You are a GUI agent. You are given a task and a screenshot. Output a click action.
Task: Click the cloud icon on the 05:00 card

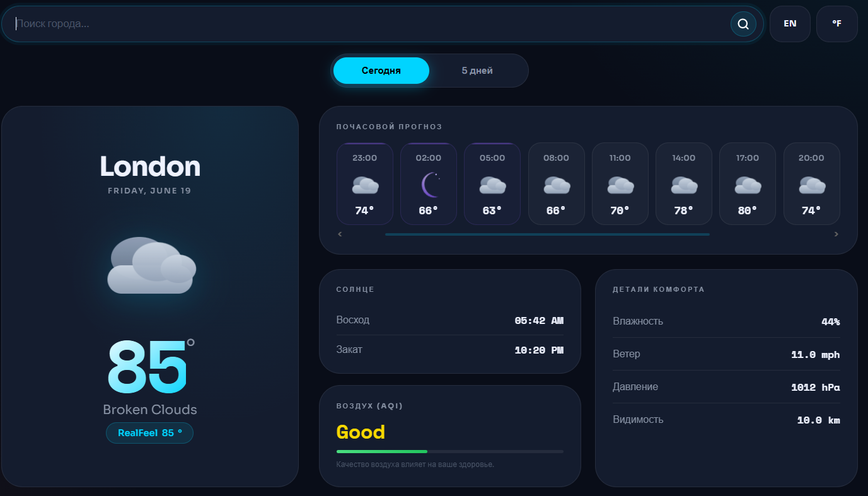(492, 185)
